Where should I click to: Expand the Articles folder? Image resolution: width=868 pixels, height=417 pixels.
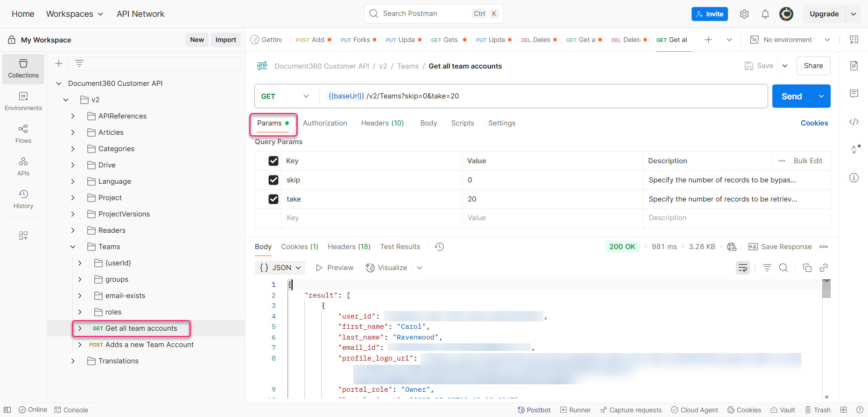[73, 132]
